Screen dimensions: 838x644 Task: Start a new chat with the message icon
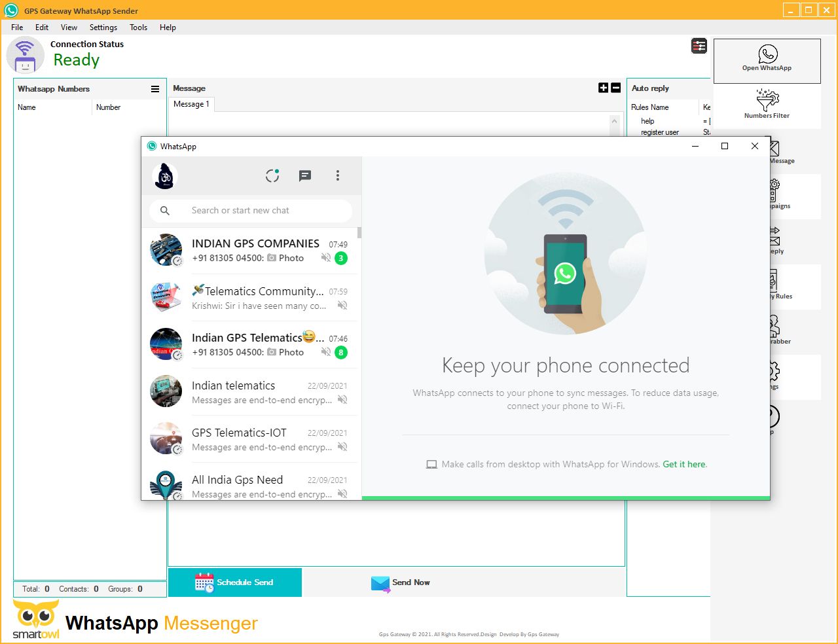[305, 175]
